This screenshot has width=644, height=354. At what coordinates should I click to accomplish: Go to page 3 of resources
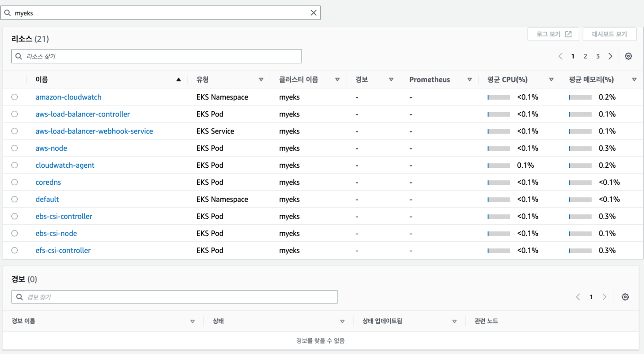[598, 56]
